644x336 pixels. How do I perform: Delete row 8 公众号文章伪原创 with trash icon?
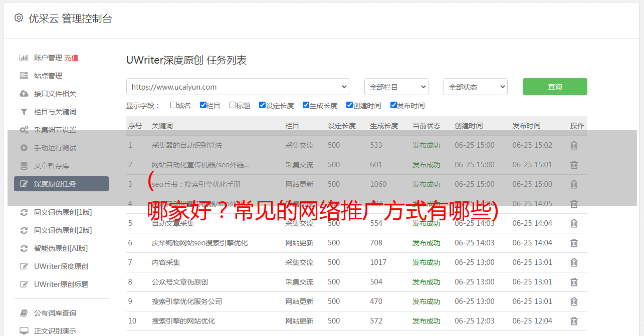coord(574,282)
